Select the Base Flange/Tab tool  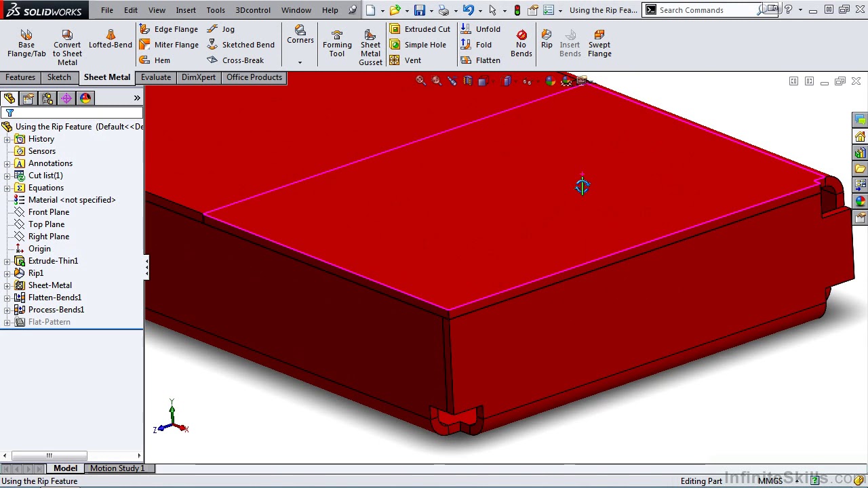point(26,43)
